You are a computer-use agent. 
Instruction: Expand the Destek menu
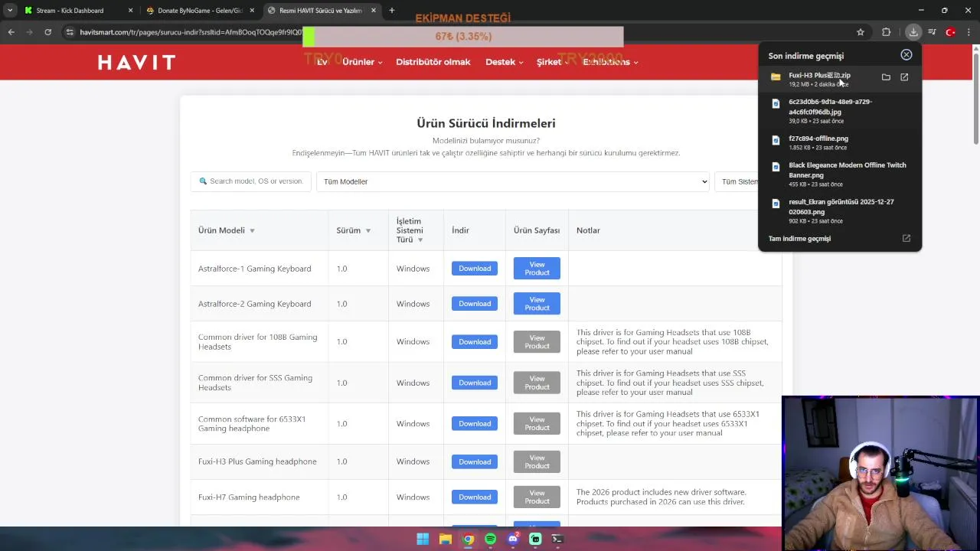click(x=504, y=62)
